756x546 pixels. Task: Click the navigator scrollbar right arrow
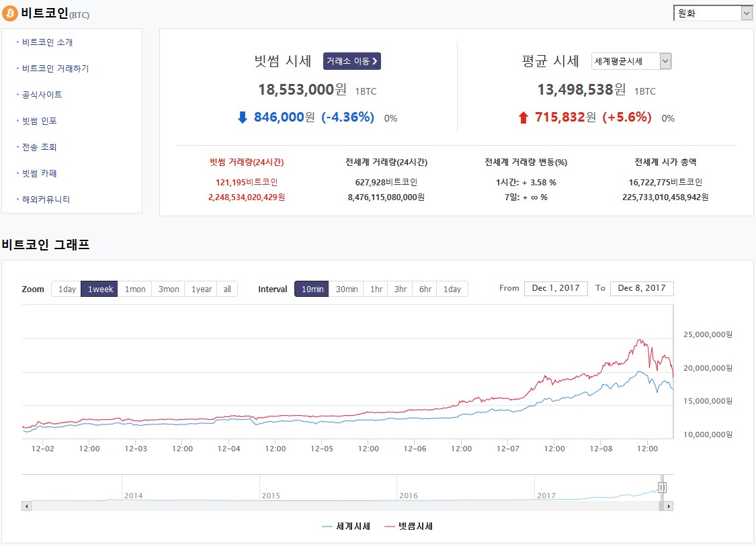point(669,506)
